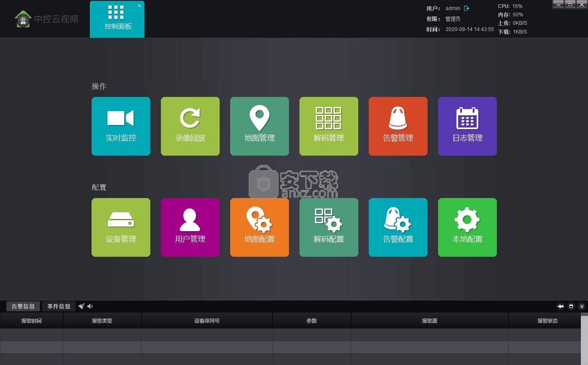Image resolution: width=588 pixels, height=365 pixels.
Task: Close the 控制面板 tab
Action: coord(139,5)
